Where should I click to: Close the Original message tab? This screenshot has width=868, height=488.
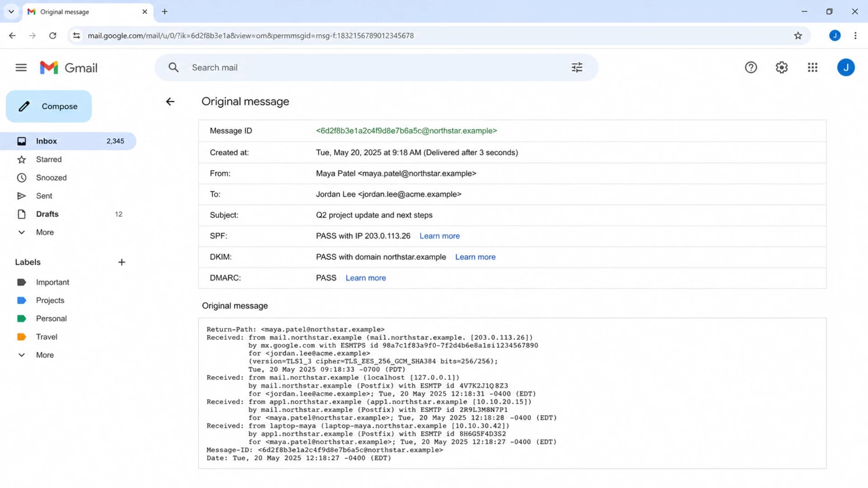coord(145,12)
